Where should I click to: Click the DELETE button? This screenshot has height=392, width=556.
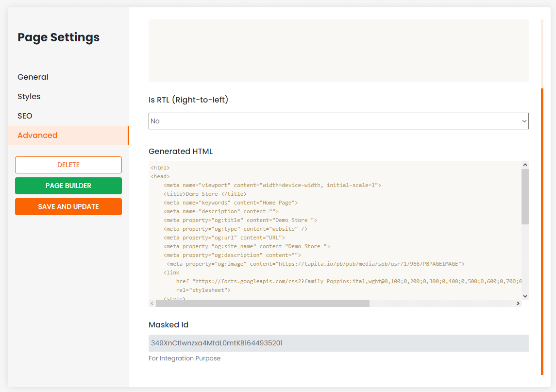tap(68, 165)
